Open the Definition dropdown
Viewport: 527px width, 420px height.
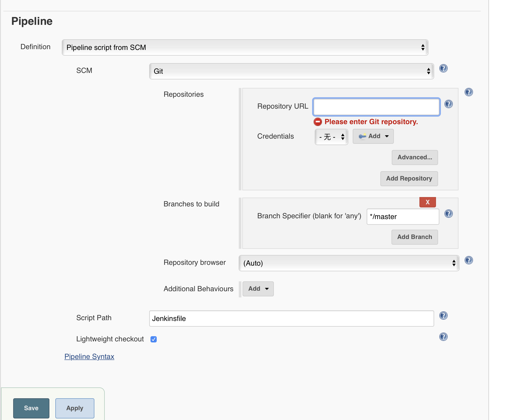[x=245, y=47]
